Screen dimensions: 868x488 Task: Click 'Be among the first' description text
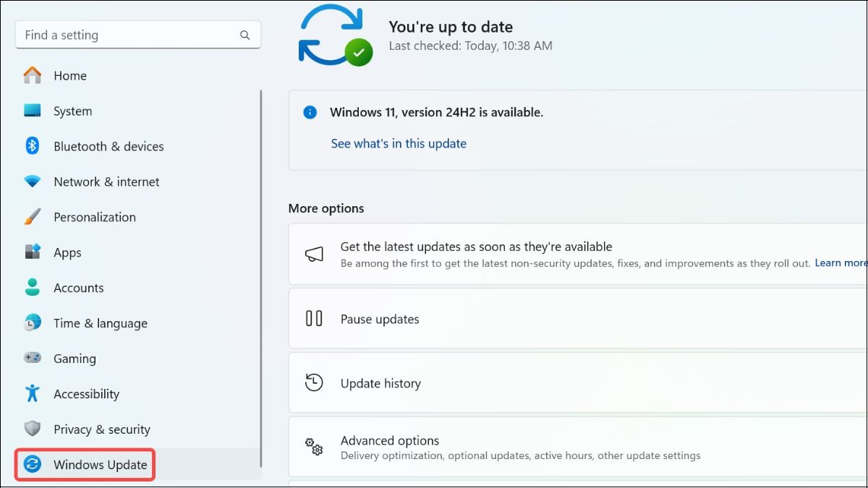576,263
